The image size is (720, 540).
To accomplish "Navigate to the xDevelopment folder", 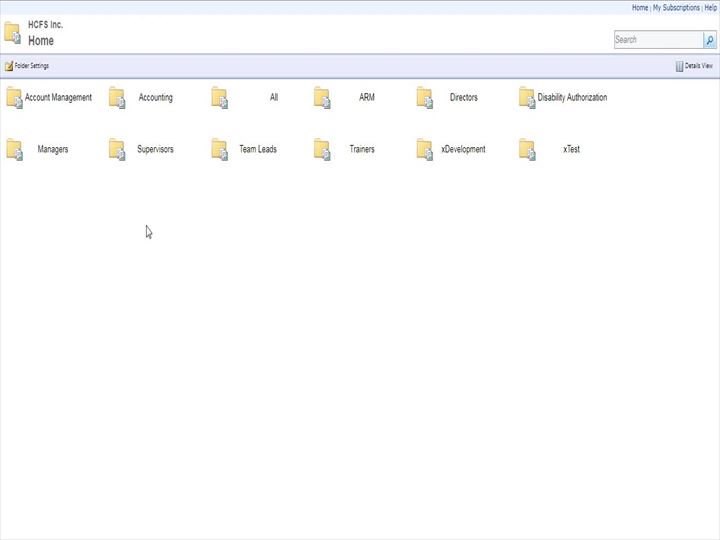I will pos(463,150).
